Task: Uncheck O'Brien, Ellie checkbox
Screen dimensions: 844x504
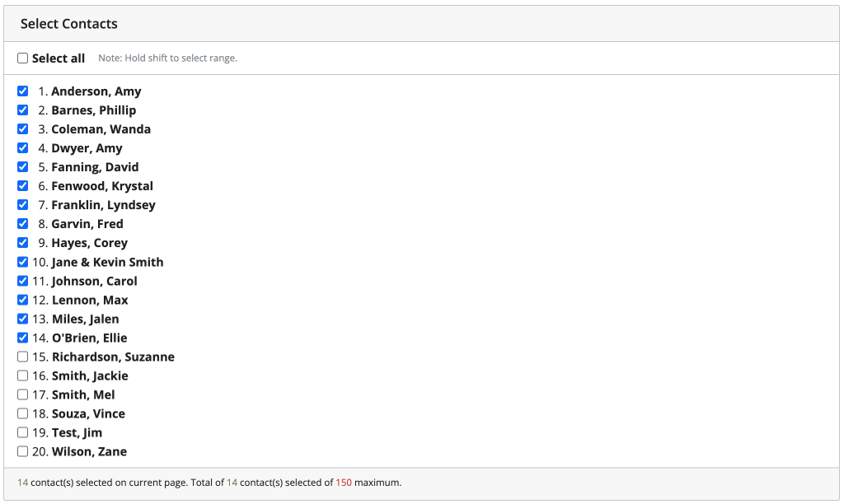Action: point(23,338)
